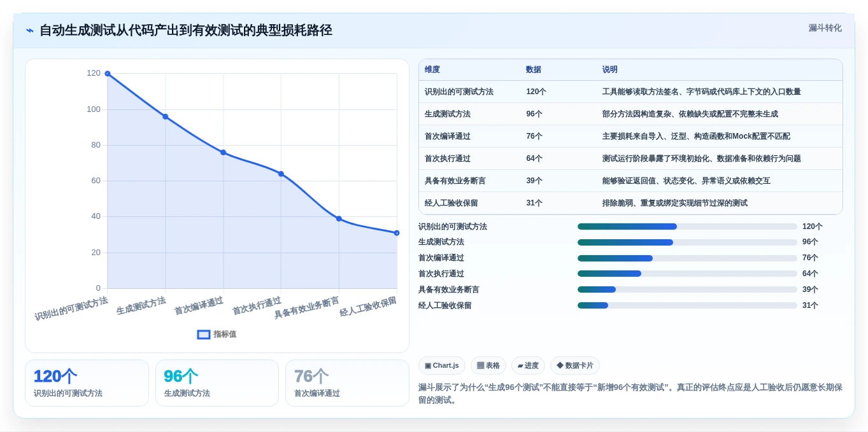This screenshot has width=868, height=432.
Task: Click the chart point for 具备有效业务断言
Action: coord(339,219)
